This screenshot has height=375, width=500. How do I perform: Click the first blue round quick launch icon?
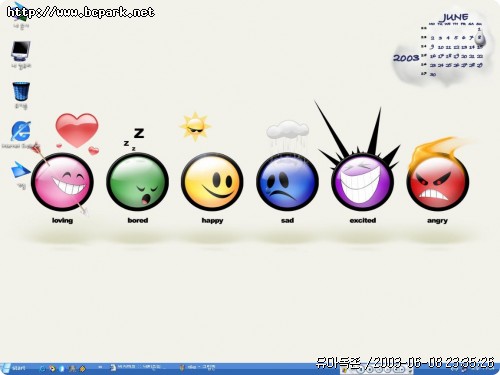coord(42,368)
